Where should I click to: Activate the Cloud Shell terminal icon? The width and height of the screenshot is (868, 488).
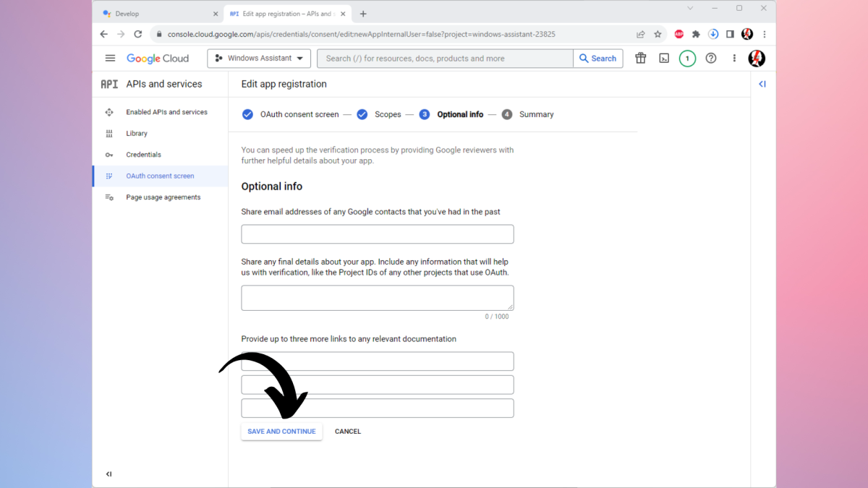tap(664, 59)
